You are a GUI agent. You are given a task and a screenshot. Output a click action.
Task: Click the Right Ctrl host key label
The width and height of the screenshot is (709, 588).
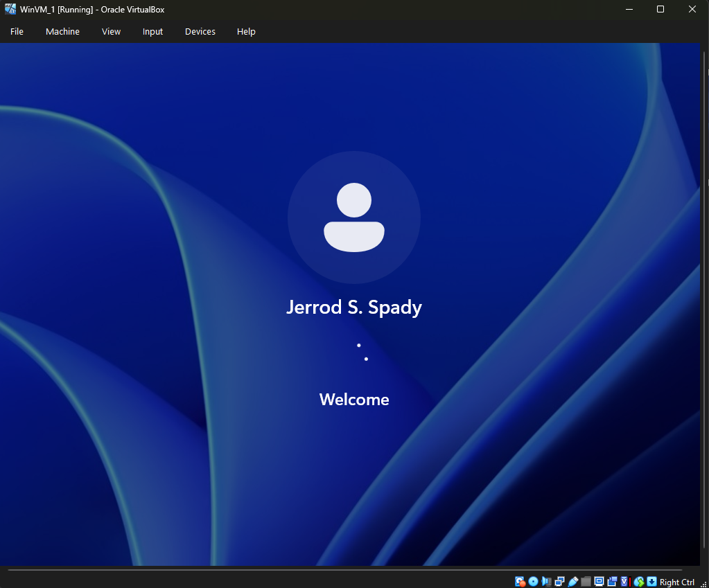click(x=677, y=582)
